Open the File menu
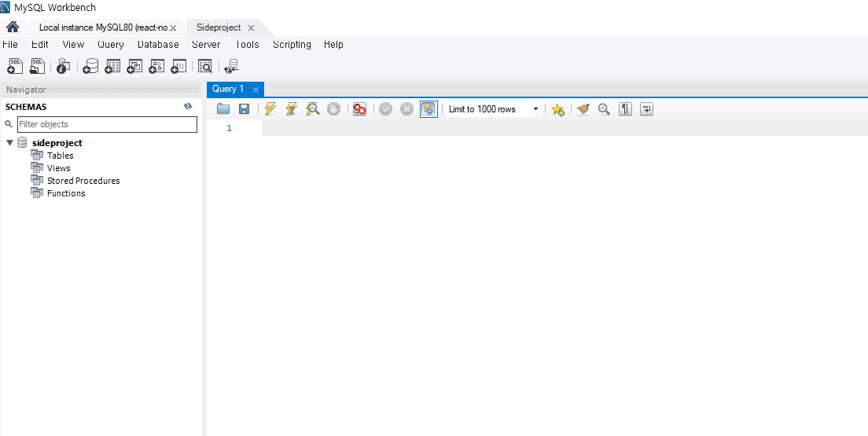Image resolution: width=868 pixels, height=436 pixels. tap(10, 44)
